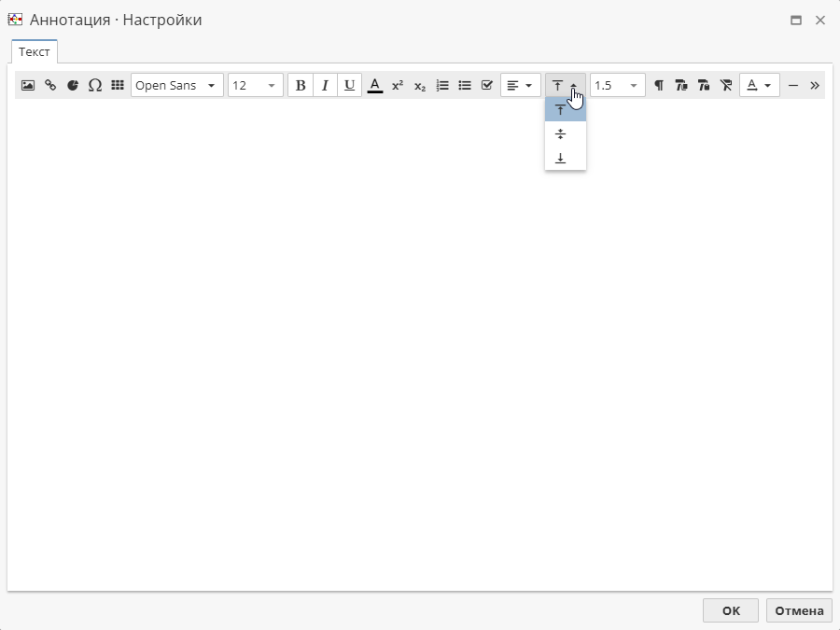Click the paragraph mark icon
This screenshot has width=840, height=630.
tap(659, 85)
